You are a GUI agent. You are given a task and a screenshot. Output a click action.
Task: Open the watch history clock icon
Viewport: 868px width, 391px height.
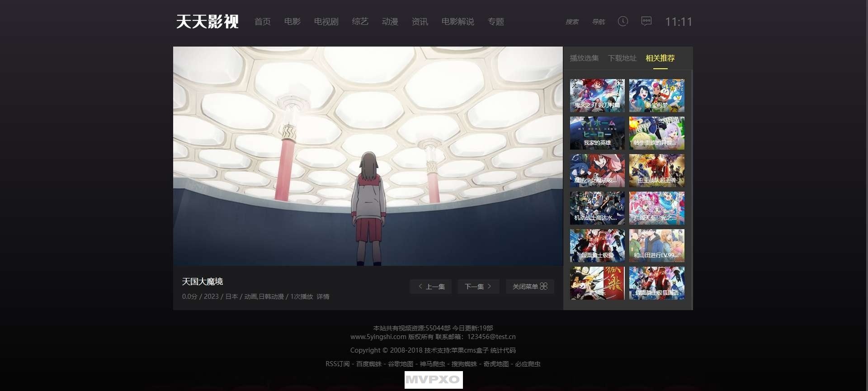[x=623, y=21]
